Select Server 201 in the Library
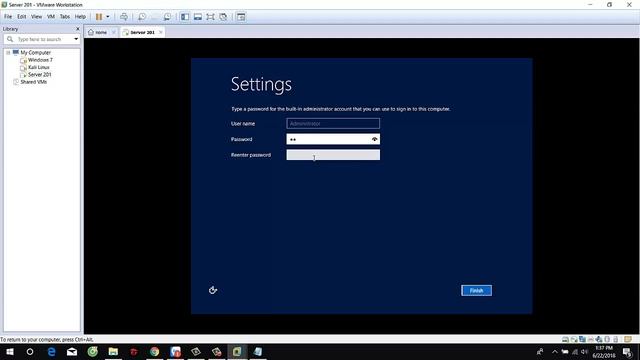The width and height of the screenshot is (640, 360). 40,75
